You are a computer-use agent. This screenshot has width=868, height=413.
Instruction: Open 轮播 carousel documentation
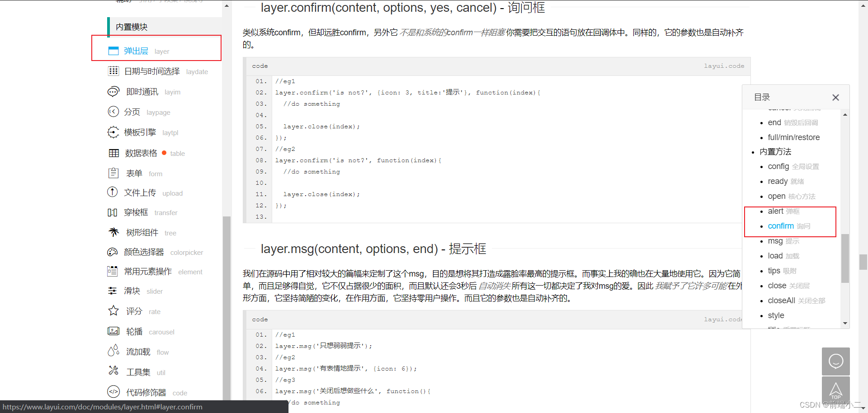coord(150,332)
